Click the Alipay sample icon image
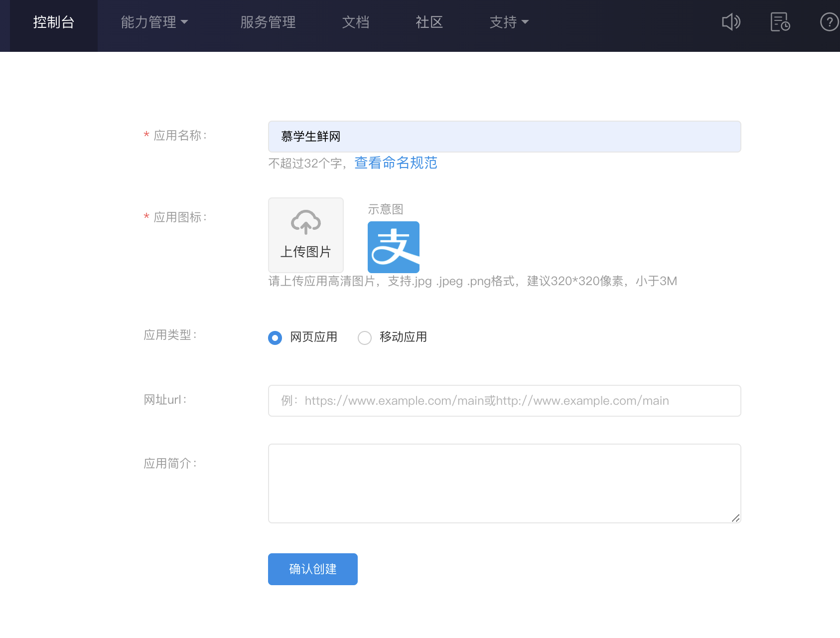 click(x=394, y=247)
